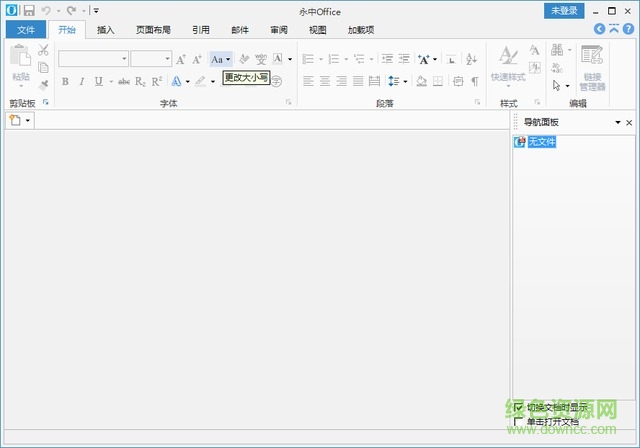Select the 无文件 item in navigation panel
This screenshot has height=448, width=640.
click(x=541, y=142)
